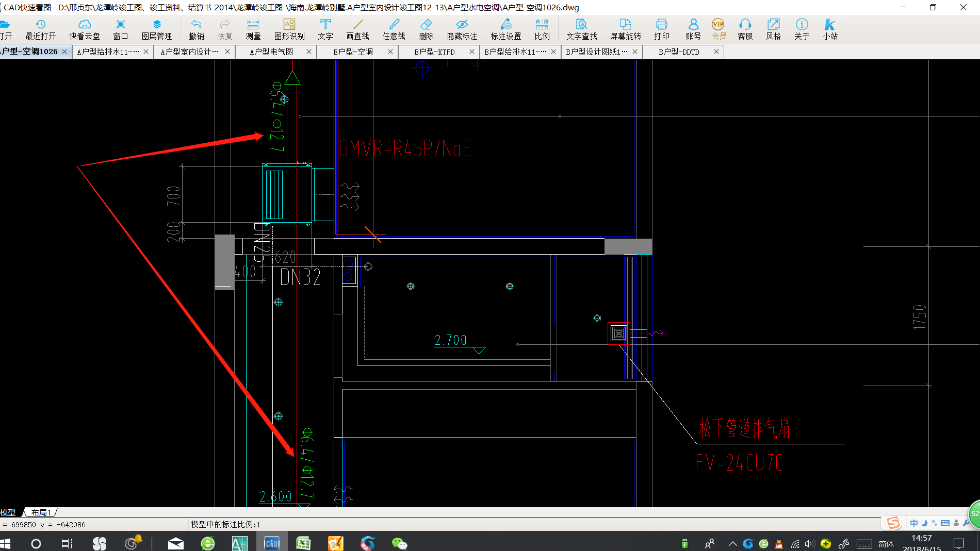Open the Windows Start menu
Image resolution: width=980 pixels, height=551 pixels.
coord(6,543)
